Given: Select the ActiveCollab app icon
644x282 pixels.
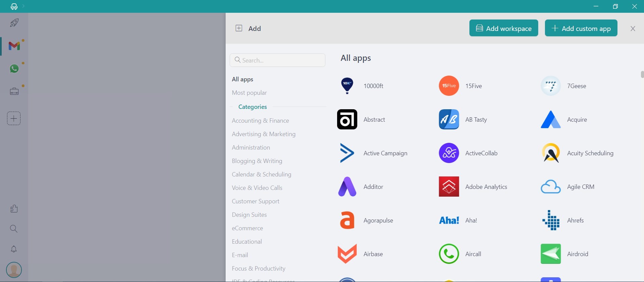Looking at the screenshot, I should [449, 153].
